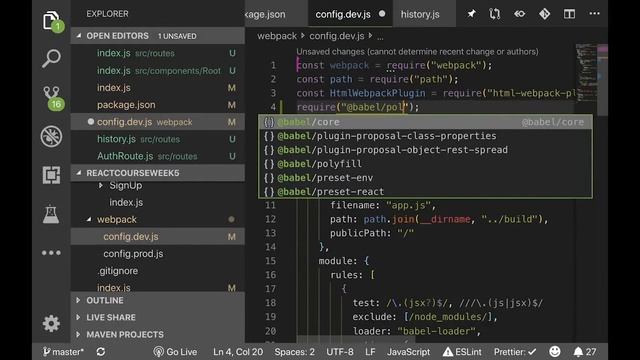Open Source Control view with 16 changes
Viewport: 640px width, 360px height.
(x=52, y=97)
